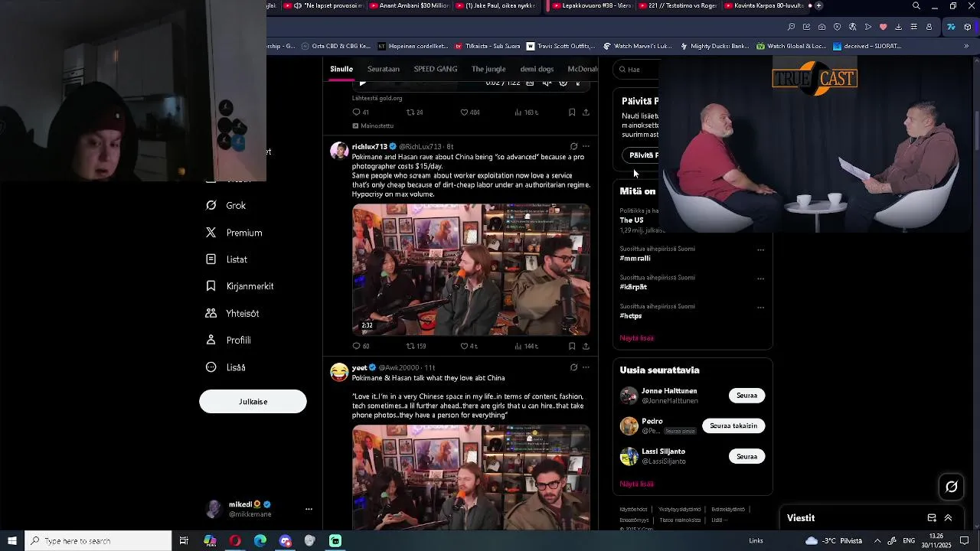Open richlux713 profile avatar
This screenshot has height=551, width=980.
(x=339, y=150)
